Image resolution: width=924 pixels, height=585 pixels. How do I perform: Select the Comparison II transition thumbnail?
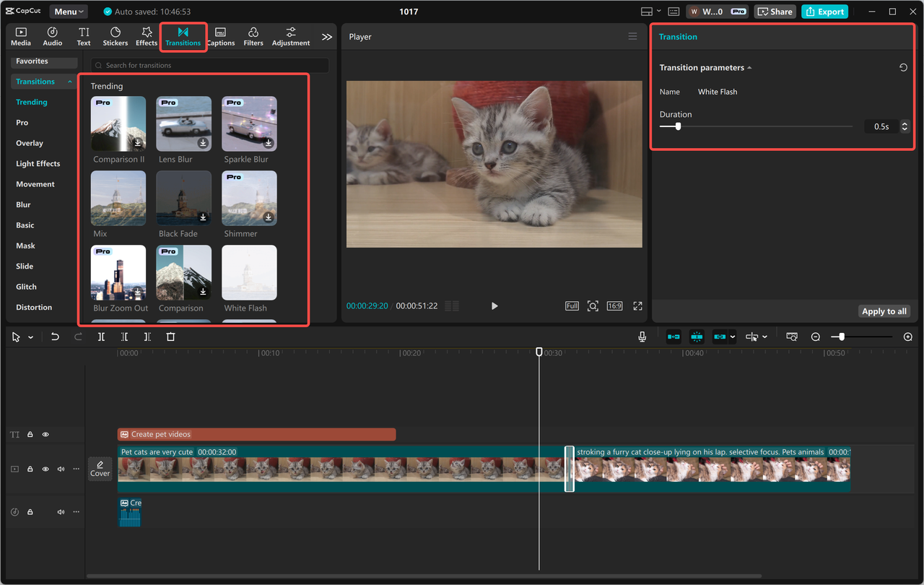point(118,123)
